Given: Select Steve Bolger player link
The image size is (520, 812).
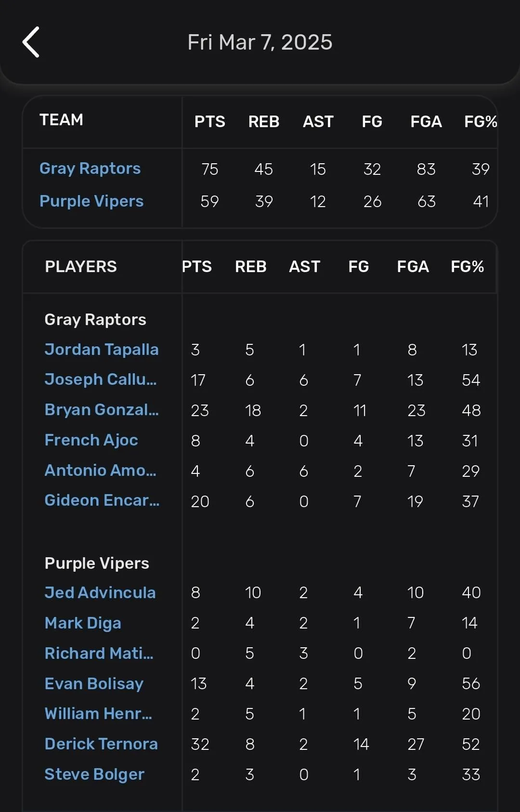Looking at the screenshot, I should tap(94, 775).
